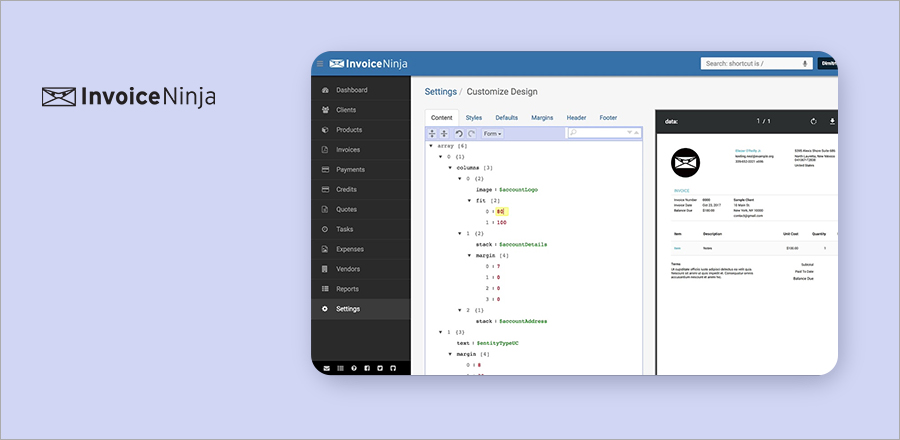Click the PDF viewer download icon
900x440 pixels.
832,122
